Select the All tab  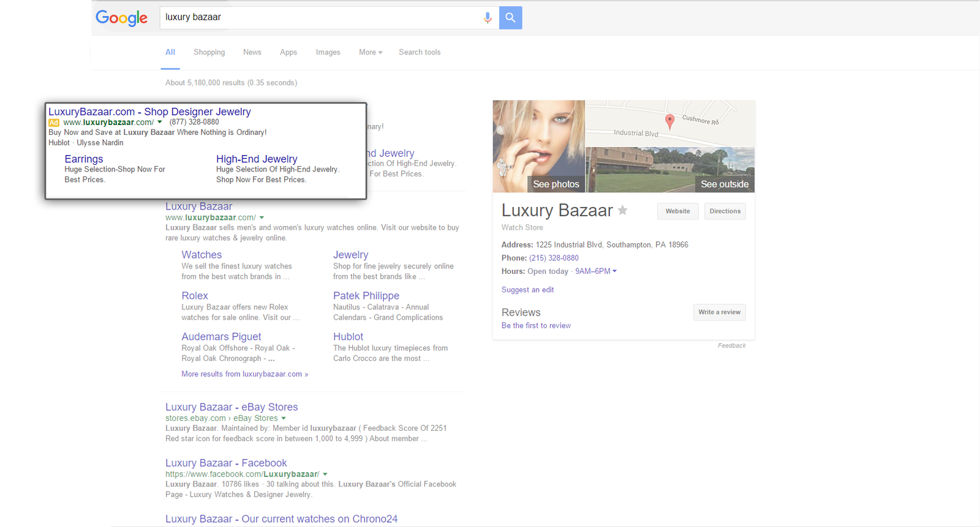coord(170,52)
